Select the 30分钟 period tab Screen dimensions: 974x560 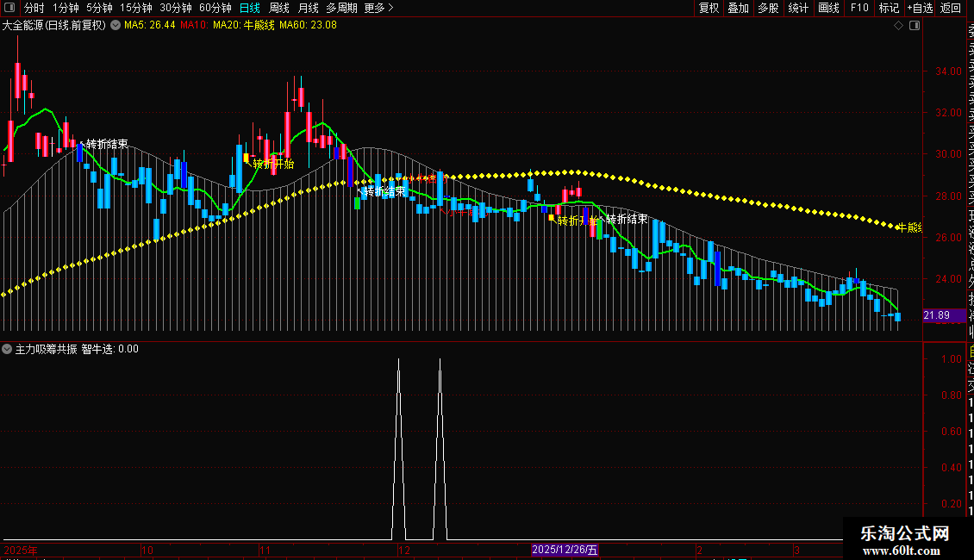(x=176, y=8)
